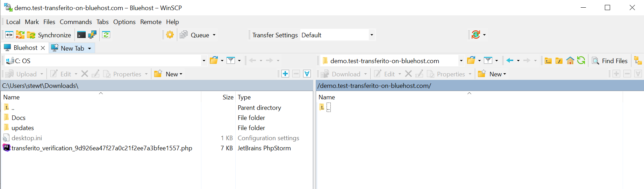Click the remote Refresh icon
The image size is (644, 189).
click(x=581, y=60)
